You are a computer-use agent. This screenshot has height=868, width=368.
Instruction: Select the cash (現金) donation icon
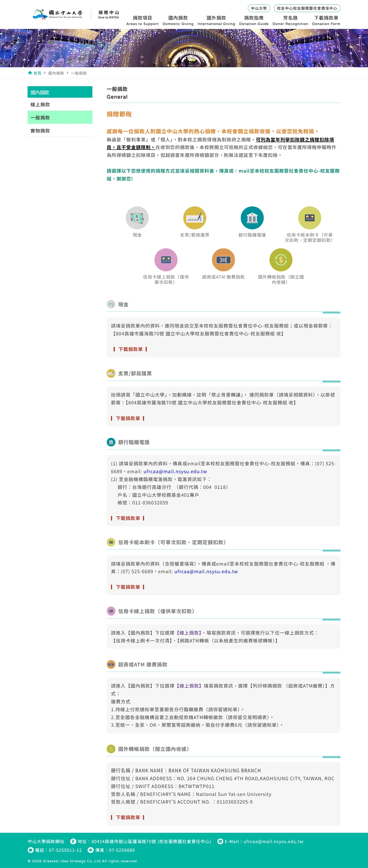pyautogui.click(x=137, y=218)
